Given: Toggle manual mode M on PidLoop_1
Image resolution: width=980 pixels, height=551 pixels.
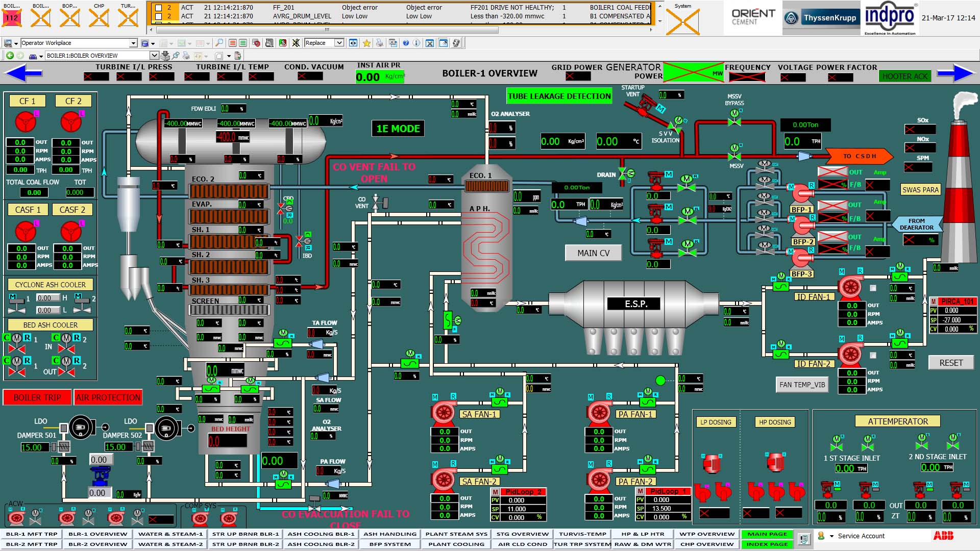Looking at the screenshot, I should 640,491.
